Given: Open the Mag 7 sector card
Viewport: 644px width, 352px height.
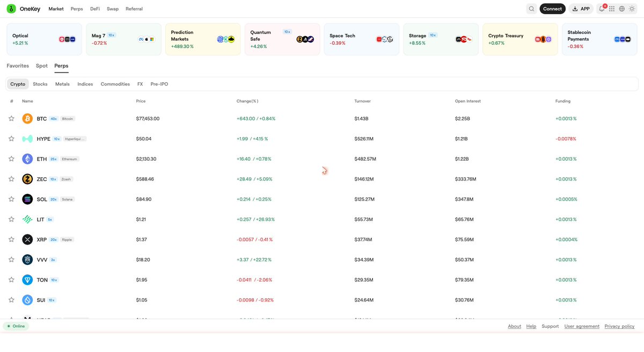Looking at the screenshot, I should click(123, 39).
